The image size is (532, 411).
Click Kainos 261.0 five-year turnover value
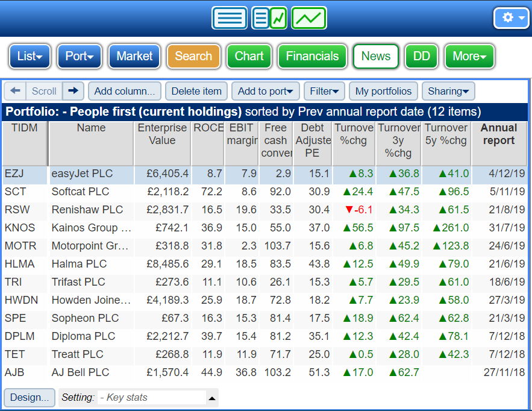(x=451, y=228)
